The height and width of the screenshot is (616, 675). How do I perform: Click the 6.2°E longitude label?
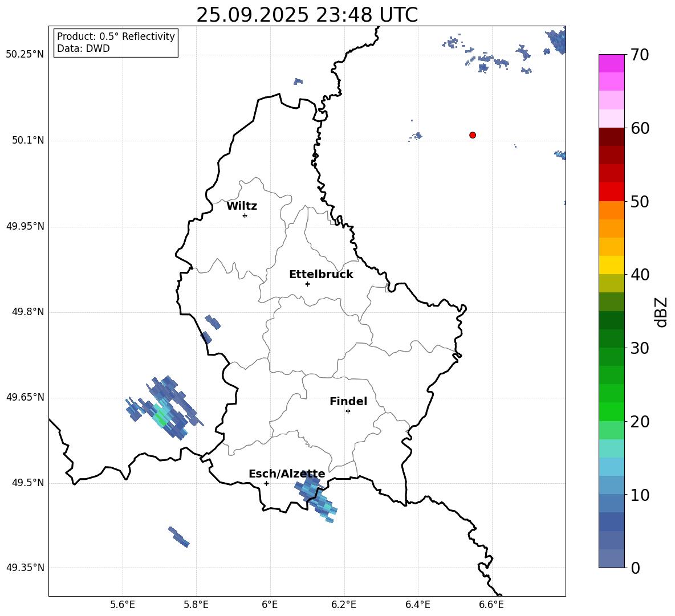coord(344,605)
